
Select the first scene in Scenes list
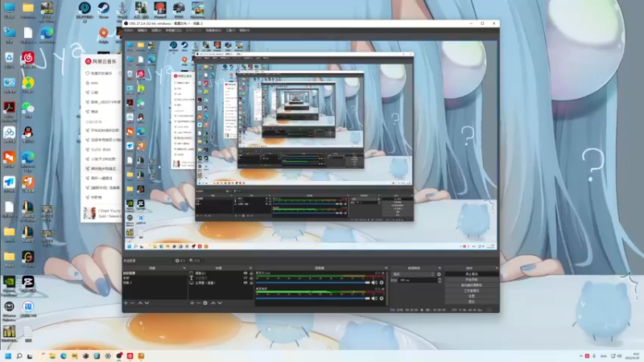155,273
